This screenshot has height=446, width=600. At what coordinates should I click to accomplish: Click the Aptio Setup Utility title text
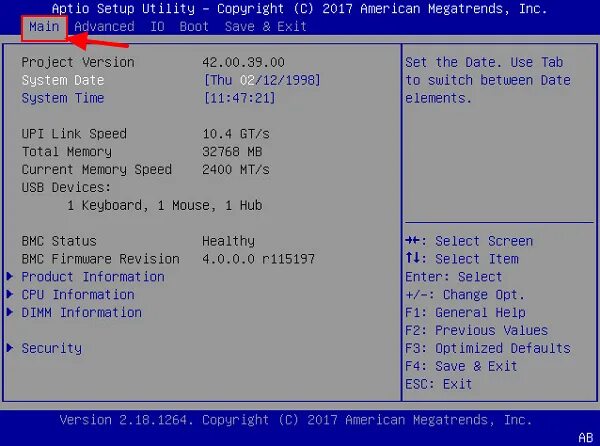coord(299,9)
